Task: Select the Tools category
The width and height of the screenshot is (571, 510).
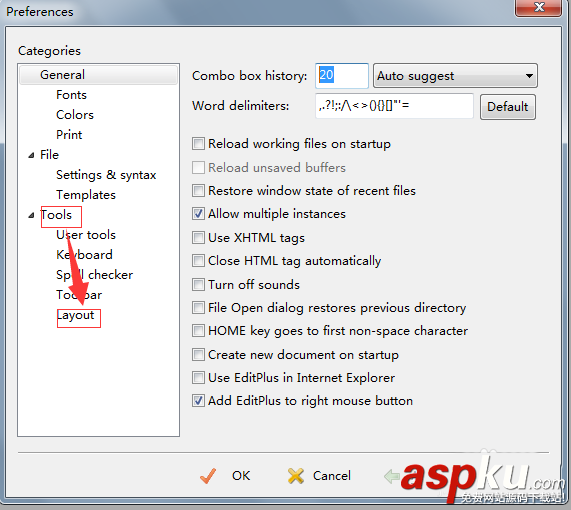Action: [x=56, y=215]
